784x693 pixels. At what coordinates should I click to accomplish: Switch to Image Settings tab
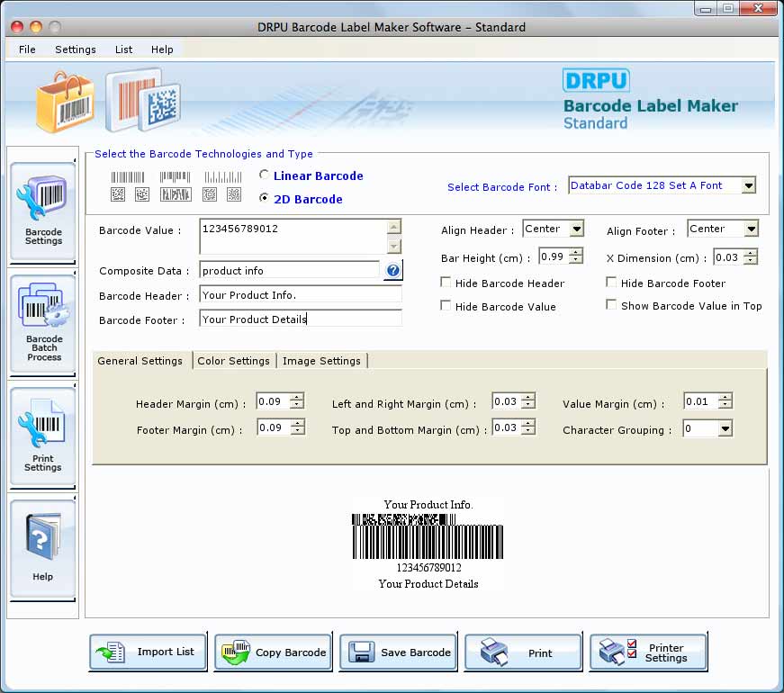tap(321, 361)
